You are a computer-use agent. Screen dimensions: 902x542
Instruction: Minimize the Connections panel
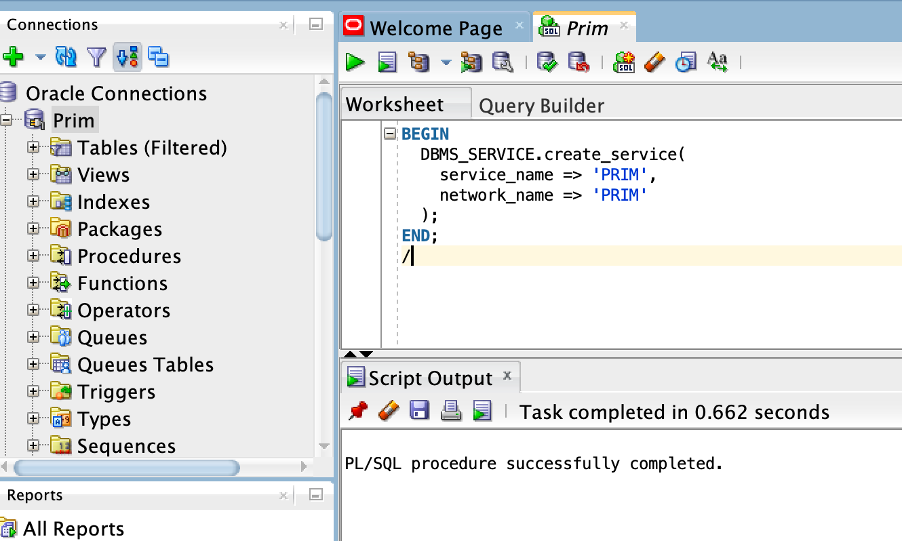coord(315,24)
